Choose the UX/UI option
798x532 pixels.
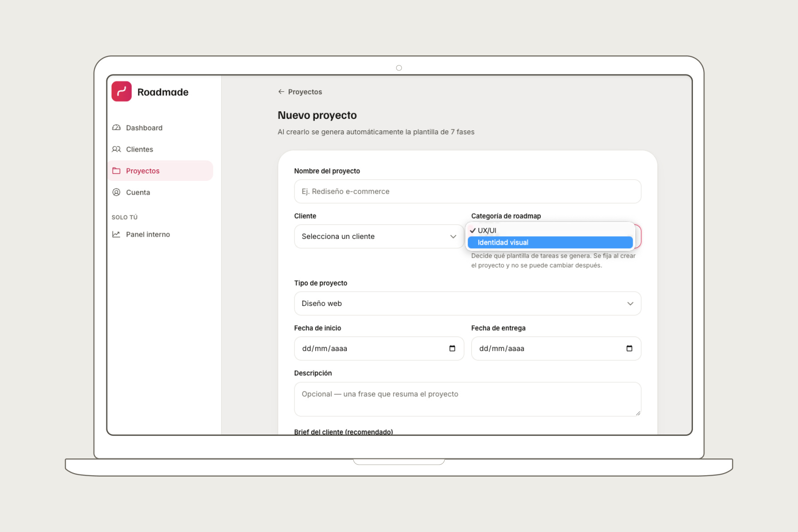[550, 231]
